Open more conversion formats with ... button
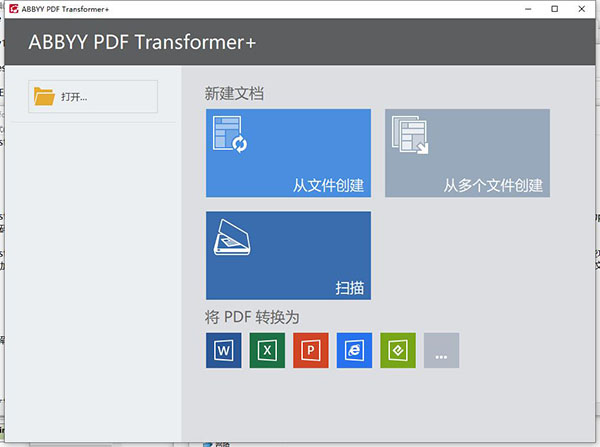The image size is (600, 447). tap(442, 350)
